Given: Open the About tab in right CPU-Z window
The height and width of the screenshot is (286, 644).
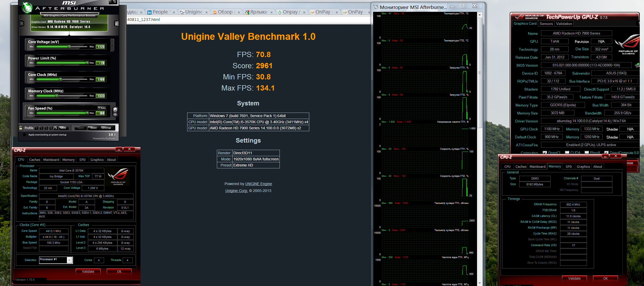Looking at the screenshot, I should point(598,167).
